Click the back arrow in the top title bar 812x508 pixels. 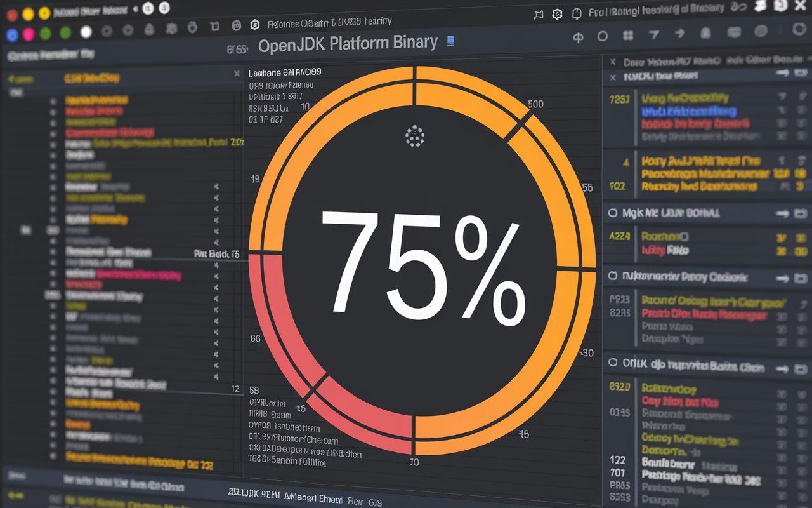(x=134, y=10)
